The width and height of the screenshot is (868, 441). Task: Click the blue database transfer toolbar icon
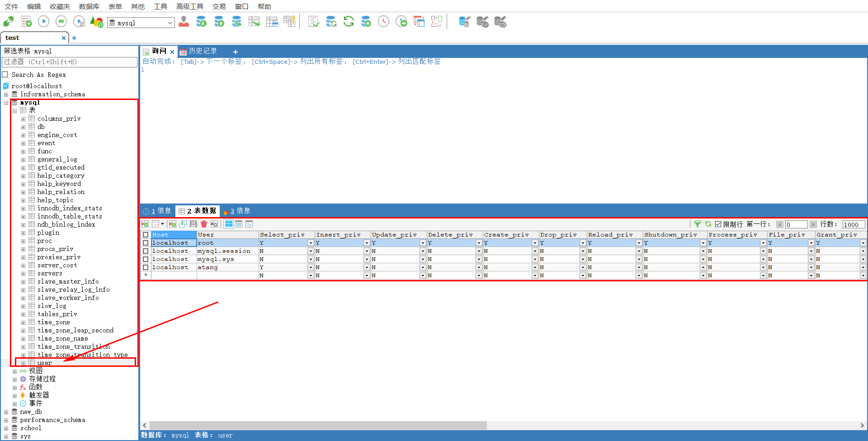pyautogui.click(x=464, y=22)
